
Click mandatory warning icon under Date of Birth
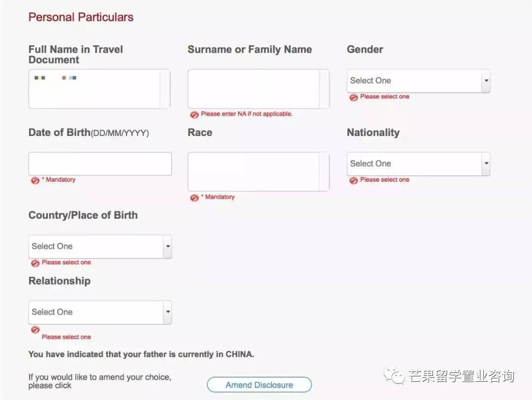(x=35, y=180)
